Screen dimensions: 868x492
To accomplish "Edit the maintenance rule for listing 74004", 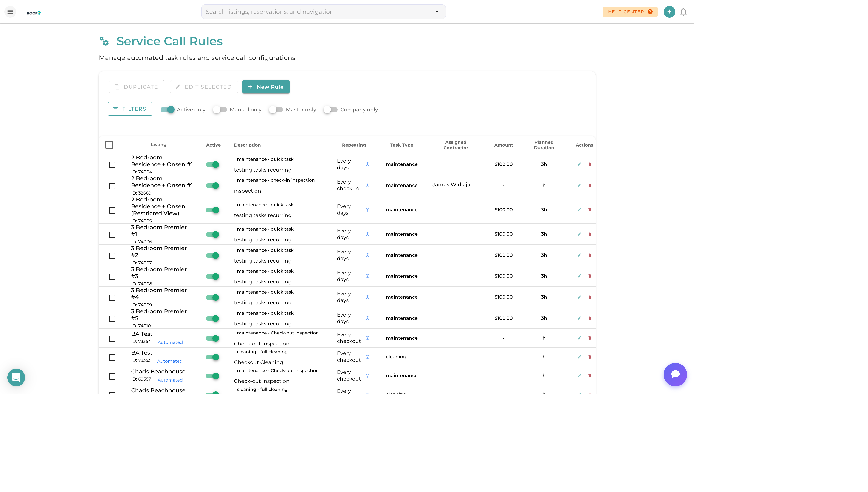I will tap(579, 164).
